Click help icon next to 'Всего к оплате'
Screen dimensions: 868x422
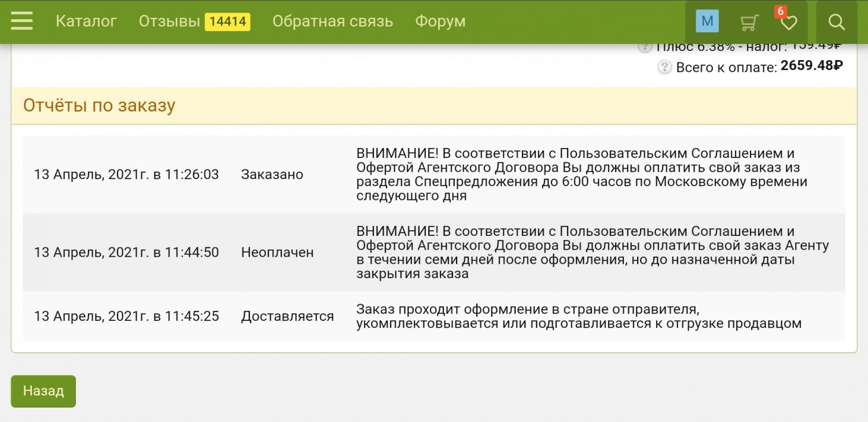(665, 67)
